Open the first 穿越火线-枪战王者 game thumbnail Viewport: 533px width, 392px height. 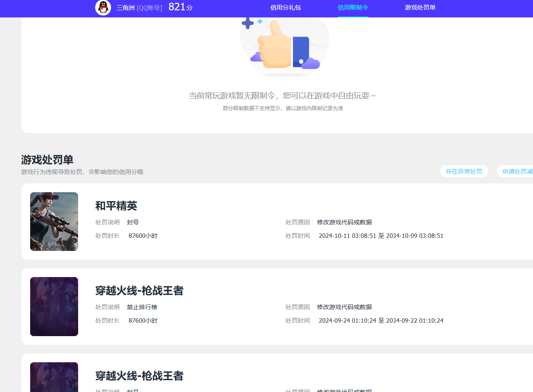point(54,306)
